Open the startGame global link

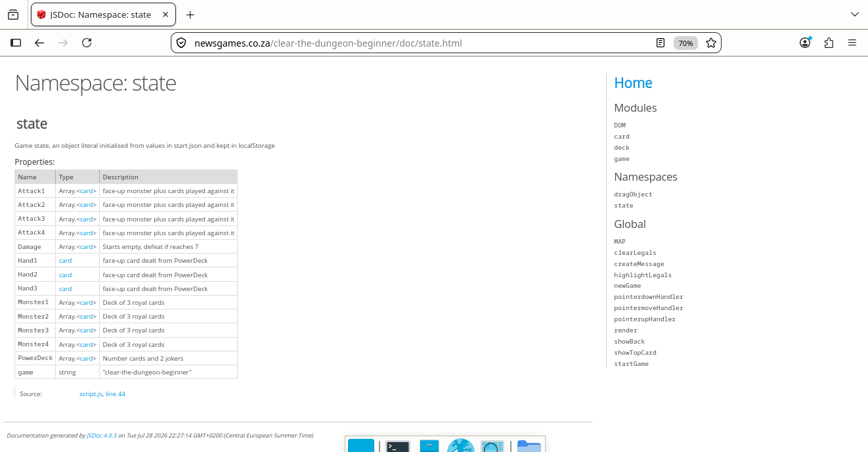(x=631, y=364)
